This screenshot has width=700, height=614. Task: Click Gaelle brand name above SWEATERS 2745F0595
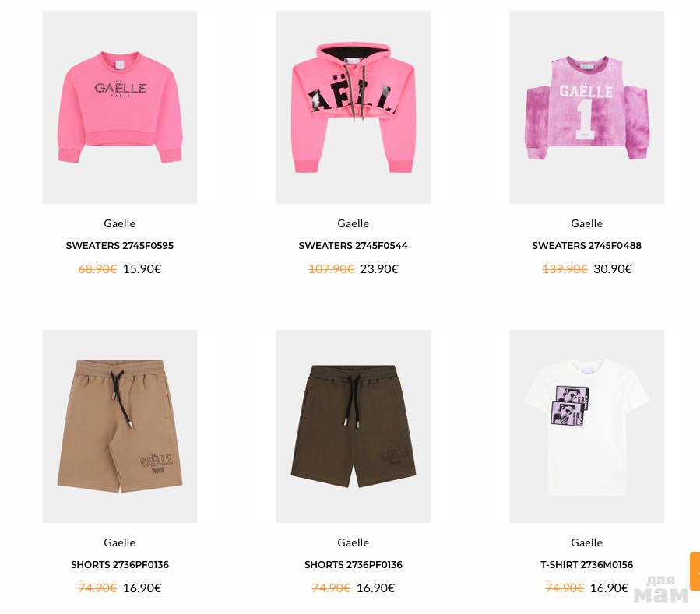click(x=120, y=223)
